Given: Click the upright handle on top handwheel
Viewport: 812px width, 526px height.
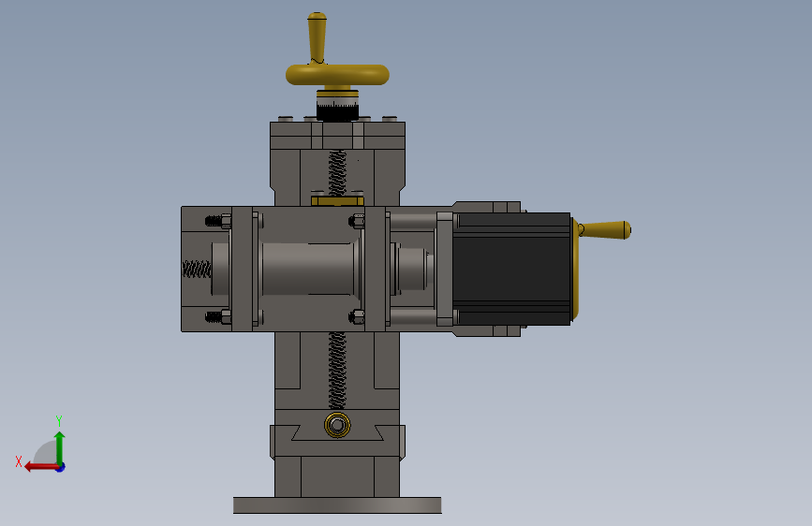Looking at the screenshot, I should pyautogui.click(x=317, y=37).
